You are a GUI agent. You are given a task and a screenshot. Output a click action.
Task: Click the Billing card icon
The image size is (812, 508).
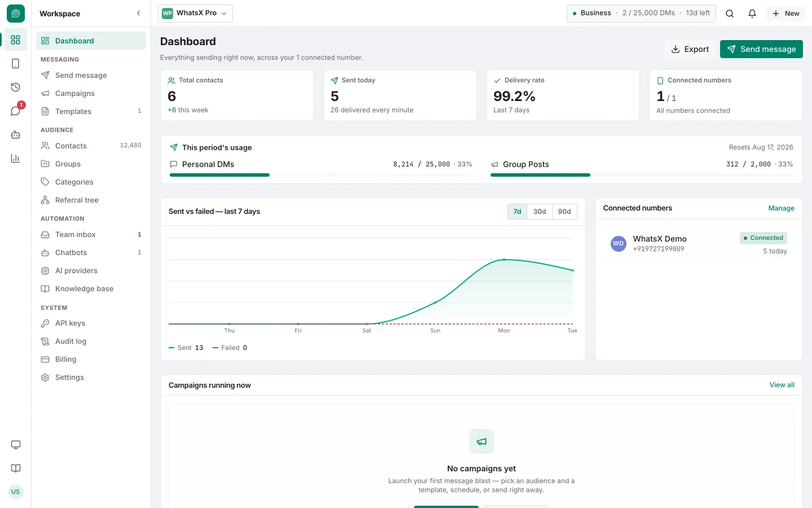[45, 359]
